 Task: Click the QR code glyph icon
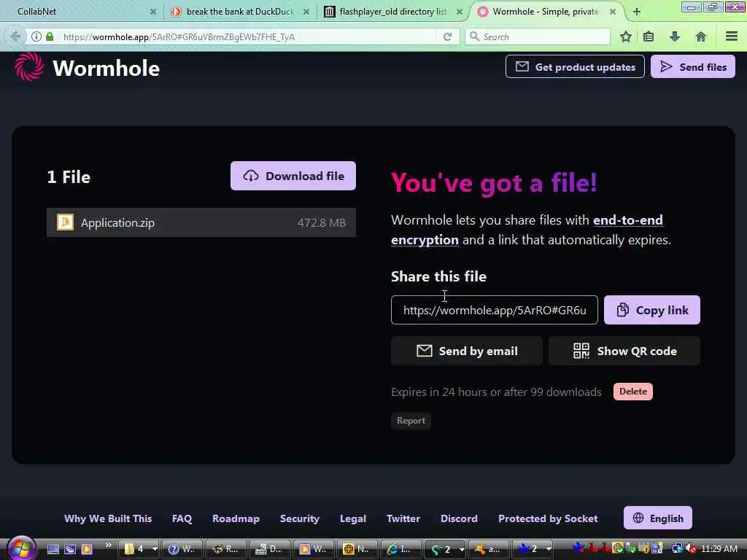coord(581,351)
